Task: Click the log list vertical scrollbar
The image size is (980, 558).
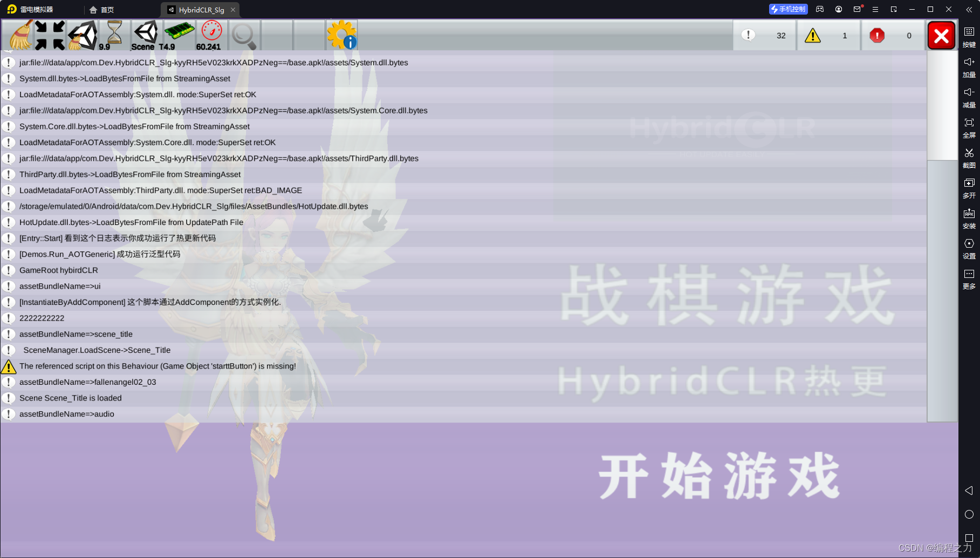Action: pos(942,291)
